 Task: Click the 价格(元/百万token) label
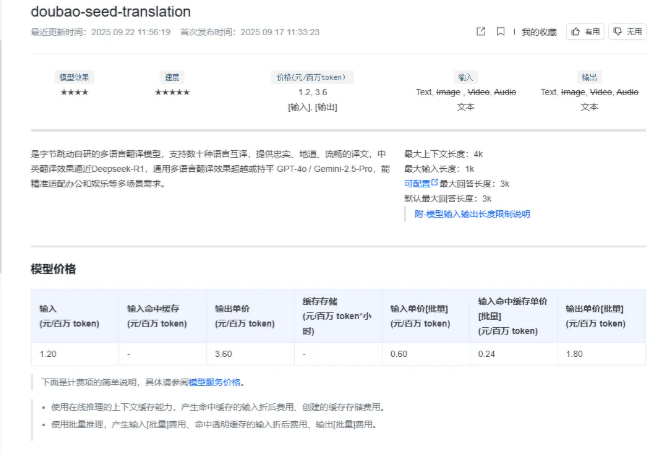(x=312, y=77)
